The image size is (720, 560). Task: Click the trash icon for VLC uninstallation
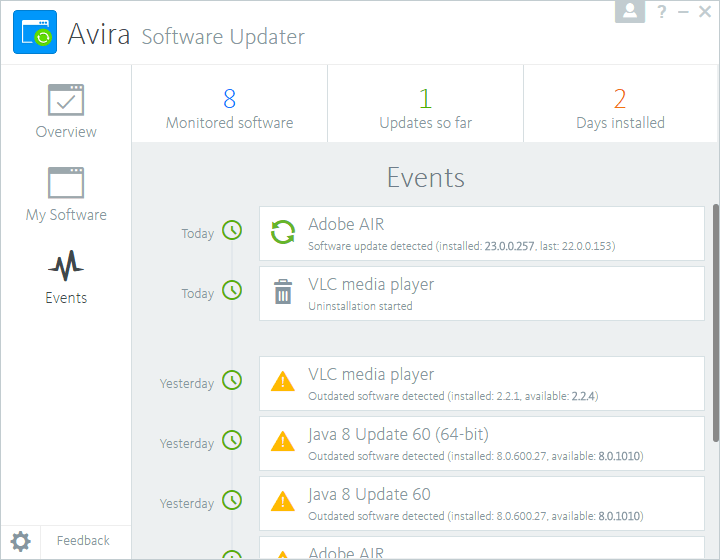283,292
